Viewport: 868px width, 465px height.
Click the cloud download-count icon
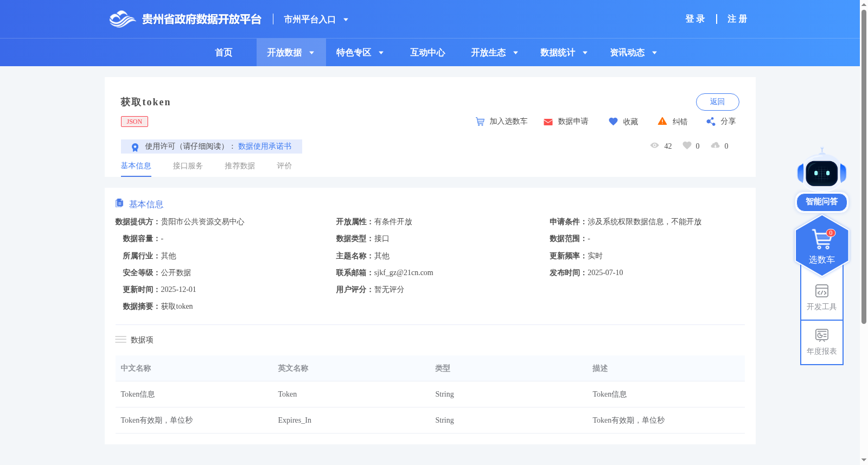pos(716,145)
